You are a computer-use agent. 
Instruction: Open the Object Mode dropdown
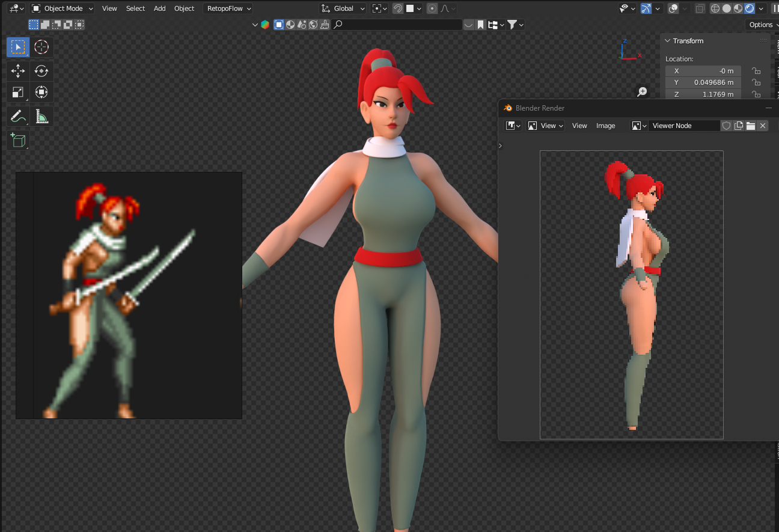(63, 8)
